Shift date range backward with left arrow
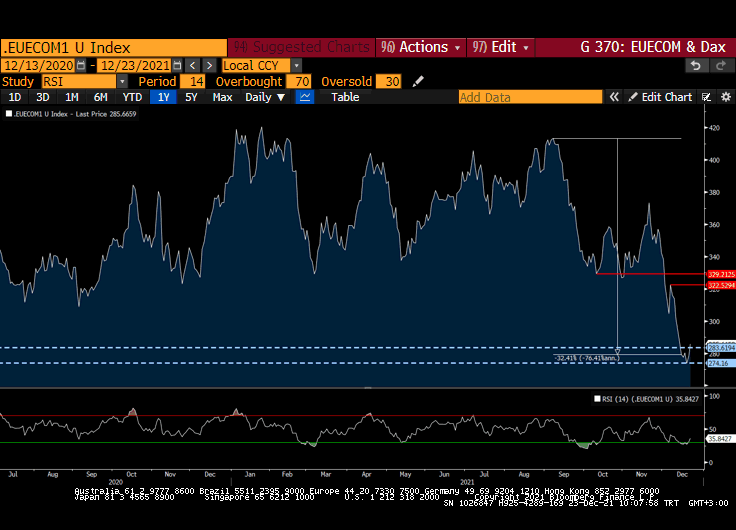Viewport: 736px width, 530px height. (x=192, y=65)
